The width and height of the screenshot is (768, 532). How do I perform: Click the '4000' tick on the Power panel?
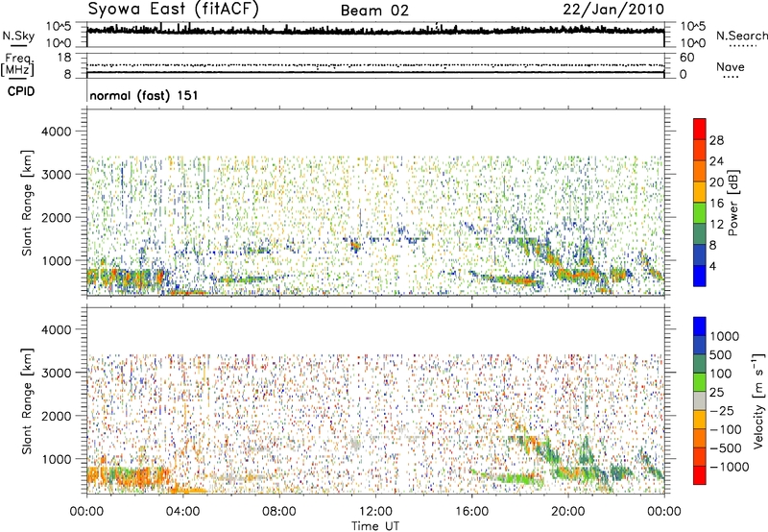[x=57, y=132]
